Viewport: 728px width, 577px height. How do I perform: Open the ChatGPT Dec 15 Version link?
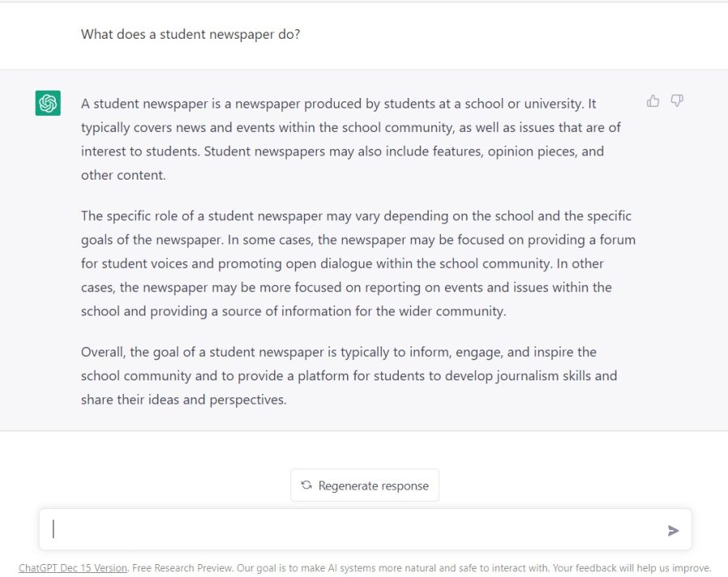73,568
